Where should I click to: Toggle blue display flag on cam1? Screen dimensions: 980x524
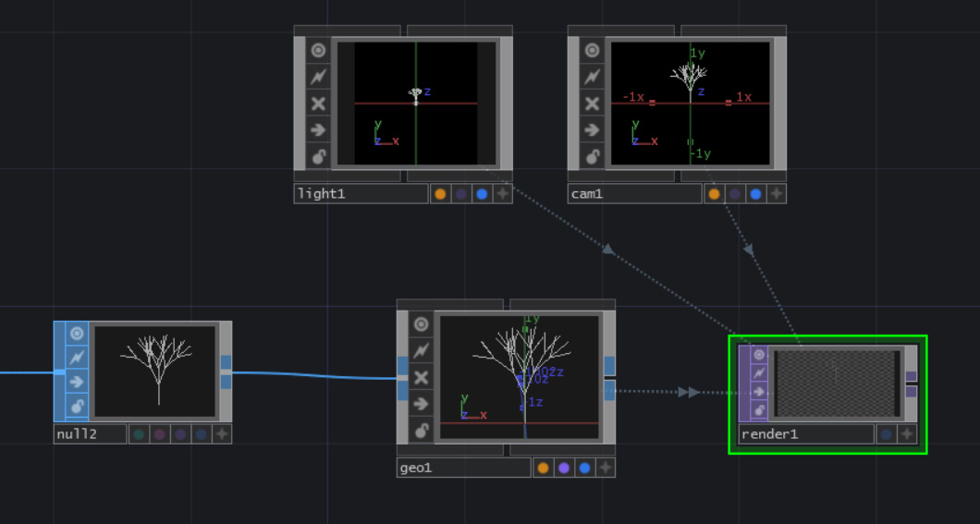coord(755,193)
